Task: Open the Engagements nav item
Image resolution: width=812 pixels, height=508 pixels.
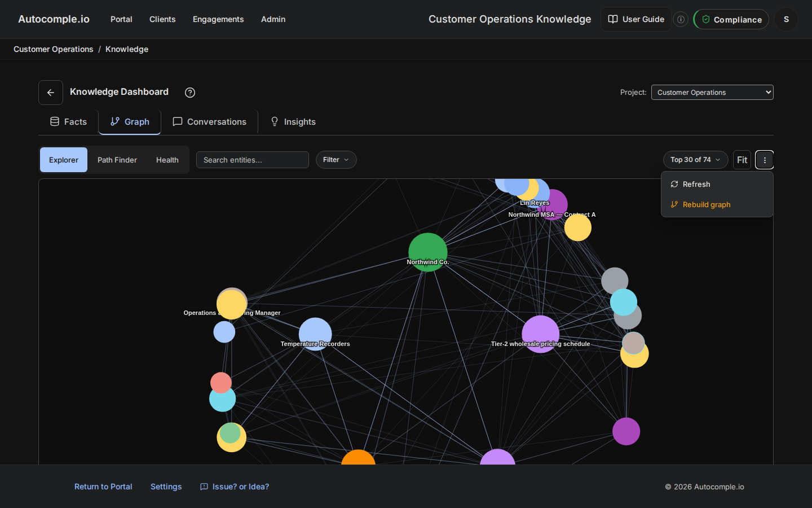Action: tap(218, 19)
